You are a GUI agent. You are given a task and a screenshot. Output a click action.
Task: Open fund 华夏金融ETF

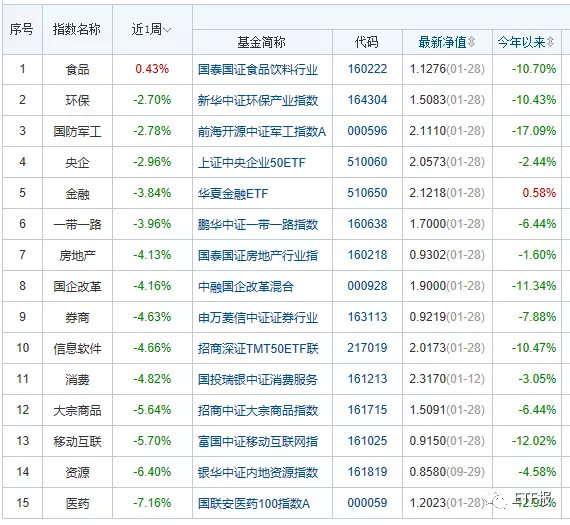point(233,193)
